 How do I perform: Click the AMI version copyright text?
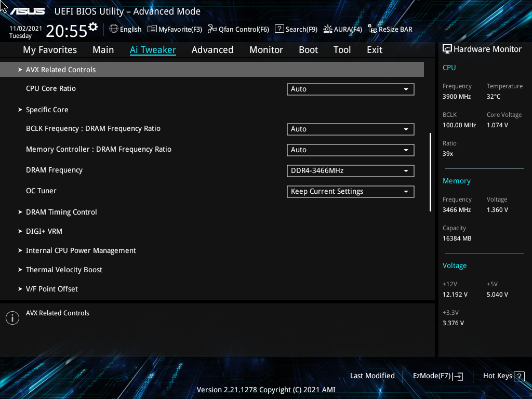click(266, 390)
